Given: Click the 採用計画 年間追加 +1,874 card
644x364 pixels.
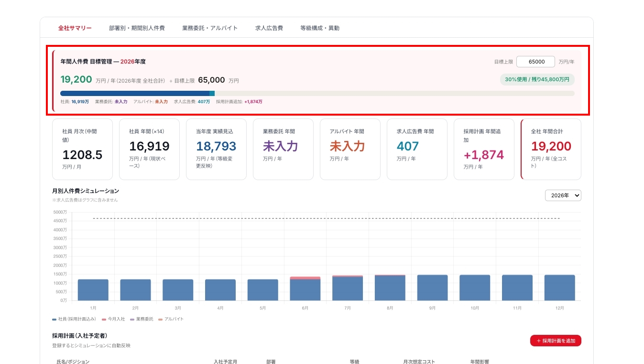Looking at the screenshot, I should click(484, 150).
